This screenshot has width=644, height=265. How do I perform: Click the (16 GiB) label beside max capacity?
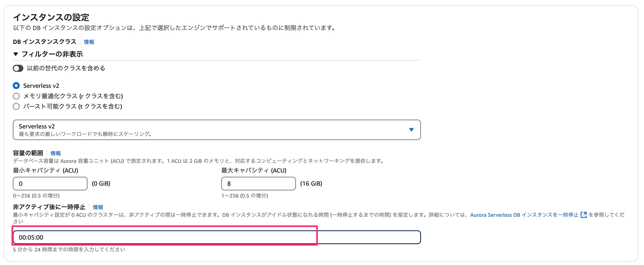(311, 184)
